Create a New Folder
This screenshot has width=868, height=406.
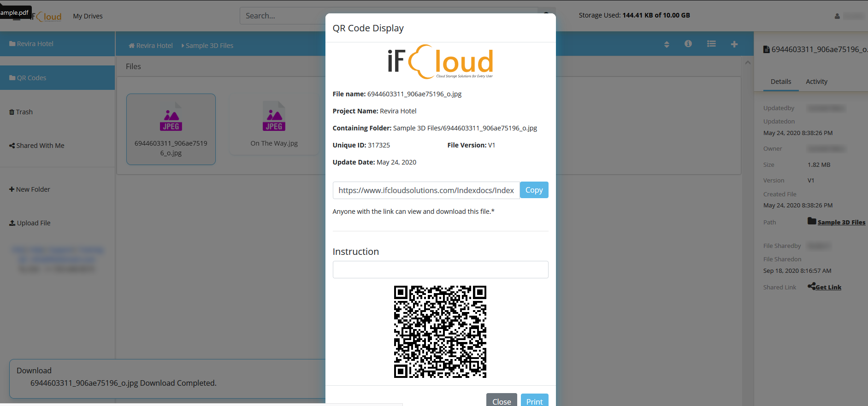click(30, 189)
